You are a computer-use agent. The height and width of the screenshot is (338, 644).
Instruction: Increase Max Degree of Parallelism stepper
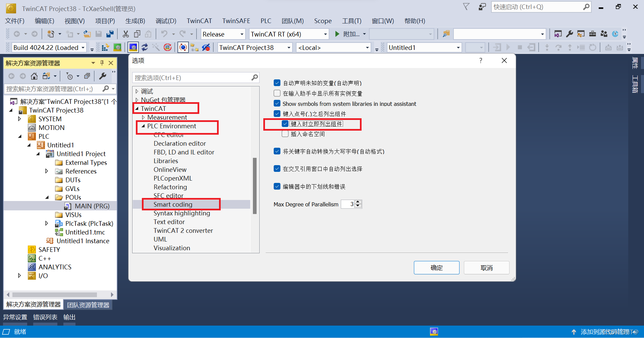click(x=358, y=202)
